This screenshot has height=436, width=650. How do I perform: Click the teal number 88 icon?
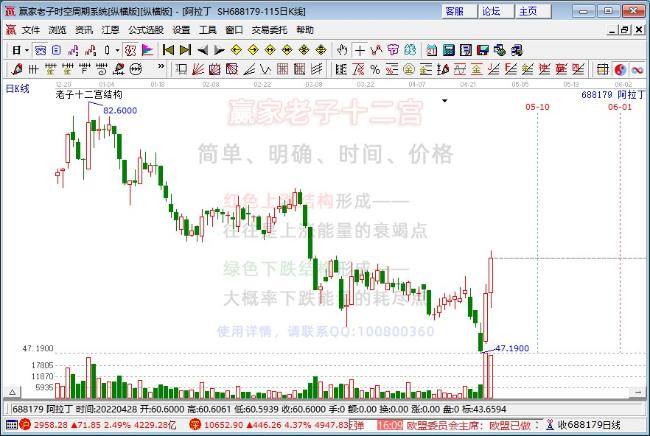[x=410, y=50]
